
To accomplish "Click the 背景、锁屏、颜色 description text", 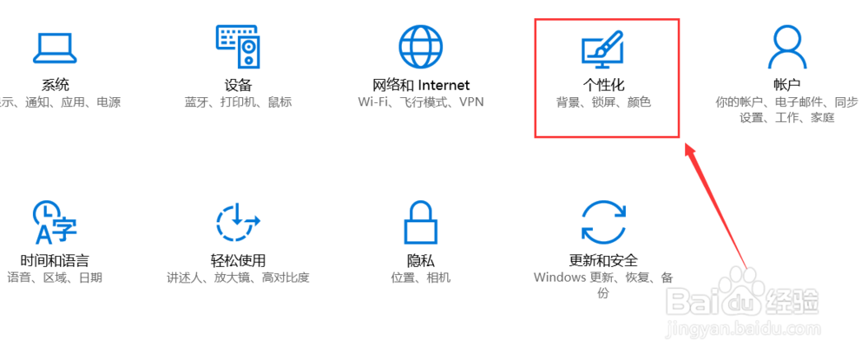I will (x=603, y=102).
